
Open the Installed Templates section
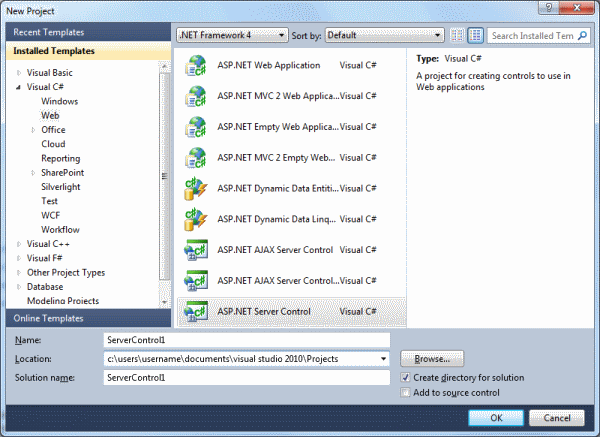click(88, 51)
